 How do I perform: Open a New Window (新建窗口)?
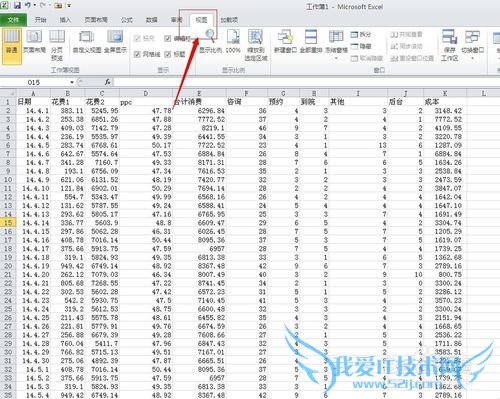(285, 42)
